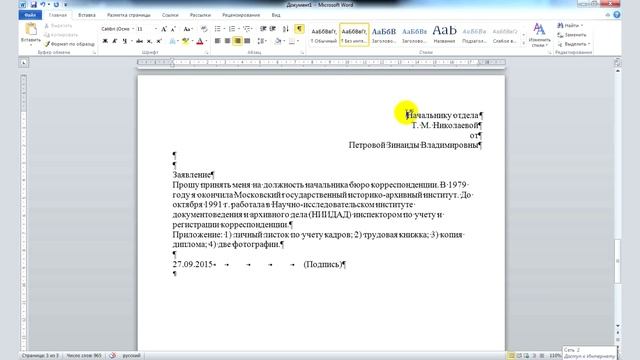The width and height of the screenshot is (640, 360).
Task: Click the русский language indicator in status bar
Action: 131,356
